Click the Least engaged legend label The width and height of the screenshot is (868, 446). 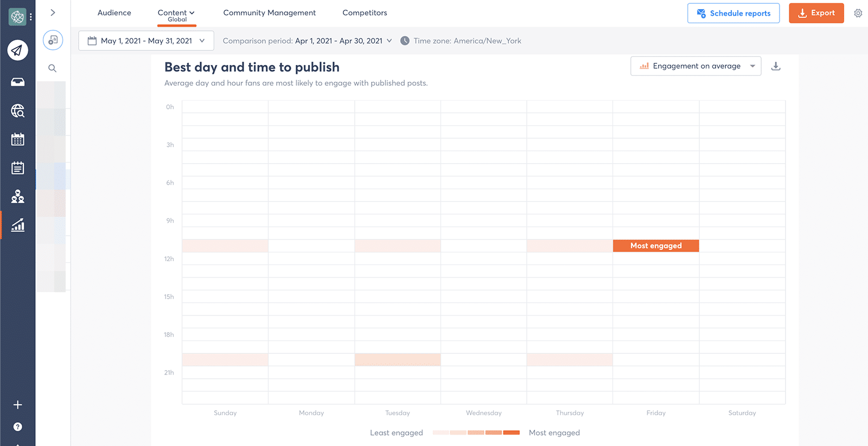pos(397,432)
